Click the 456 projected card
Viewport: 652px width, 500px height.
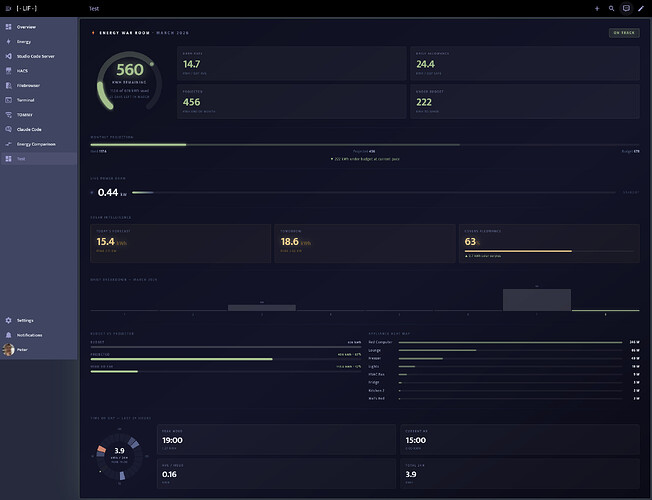coord(291,101)
